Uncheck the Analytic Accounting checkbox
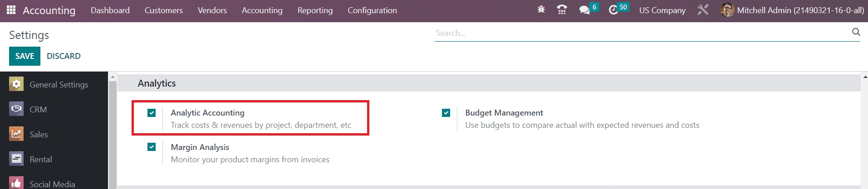This screenshot has height=189, width=868. point(152,113)
